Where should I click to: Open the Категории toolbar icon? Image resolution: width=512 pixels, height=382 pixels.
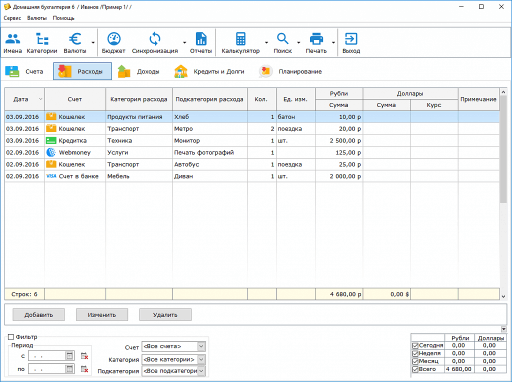pyautogui.click(x=42, y=39)
